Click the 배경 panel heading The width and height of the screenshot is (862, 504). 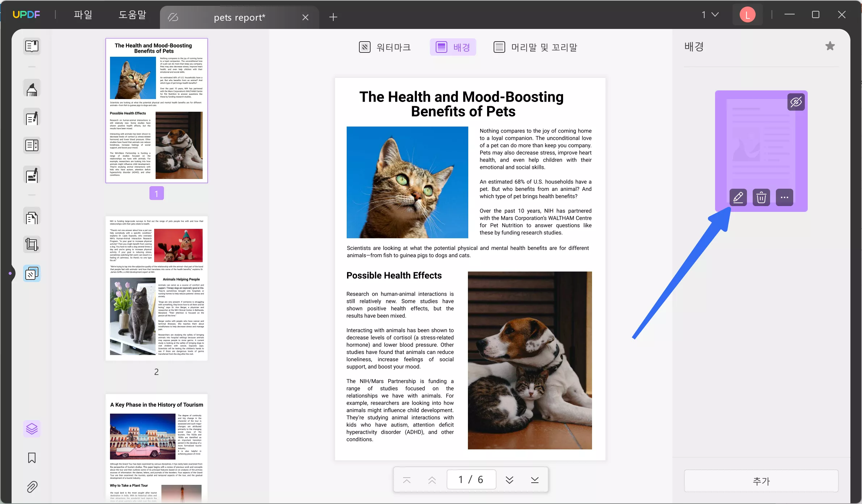(x=694, y=47)
